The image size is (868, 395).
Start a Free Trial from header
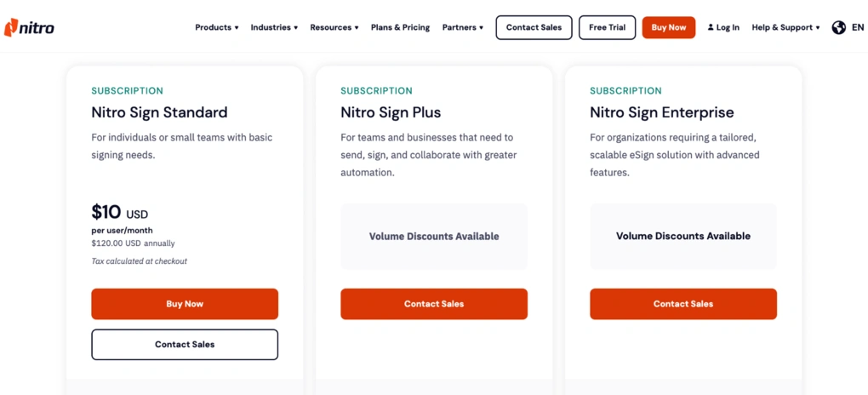pyautogui.click(x=607, y=27)
